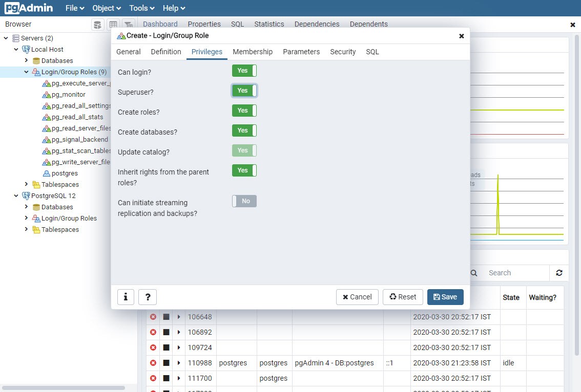Image resolution: width=581 pixels, height=392 pixels.
Task: Click the Login/Group Roles icon under PostgreSQL 12
Action: [x=36, y=219]
